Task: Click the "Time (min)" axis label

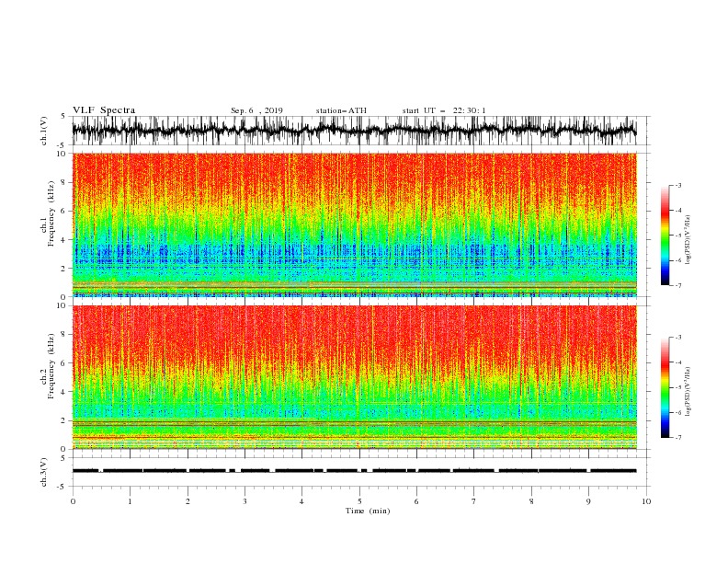Action: [x=368, y=511]
